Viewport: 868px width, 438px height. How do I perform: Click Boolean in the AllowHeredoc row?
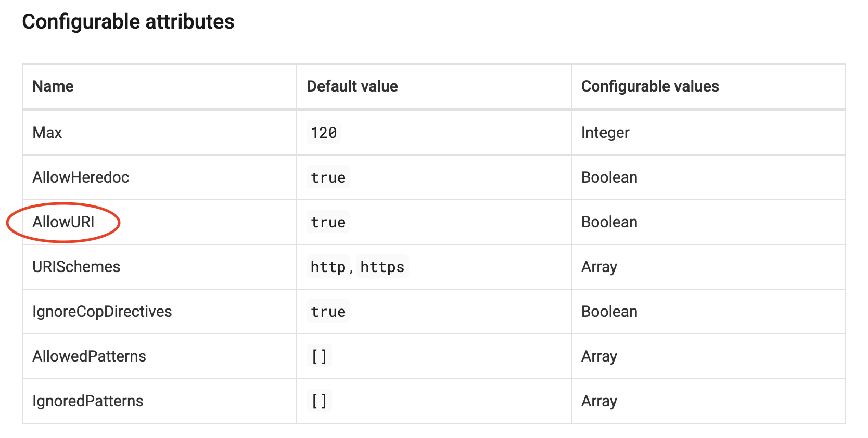pyautogui.click(x=609, y=177)
